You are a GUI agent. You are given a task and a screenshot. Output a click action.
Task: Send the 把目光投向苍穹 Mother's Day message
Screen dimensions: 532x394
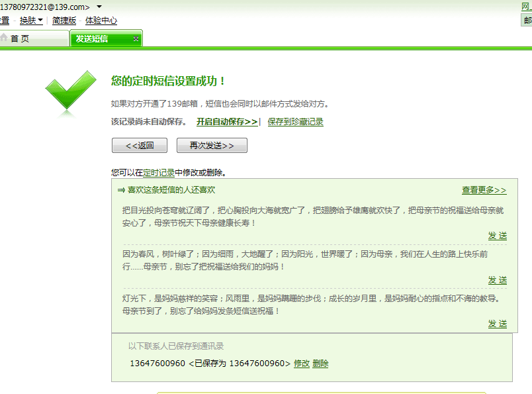pos(498,235)
